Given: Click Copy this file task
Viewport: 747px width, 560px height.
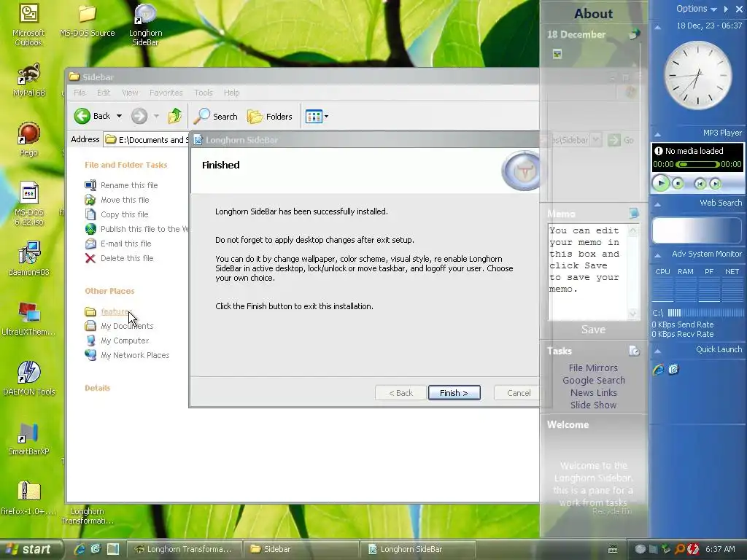Looking at the screenshot, I should (117, 215).
